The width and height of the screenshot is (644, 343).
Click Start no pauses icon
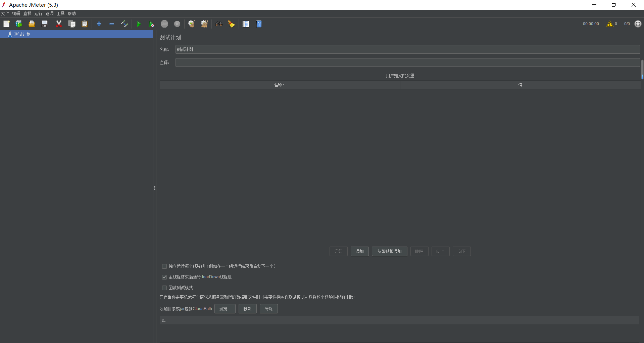(151, 24)
